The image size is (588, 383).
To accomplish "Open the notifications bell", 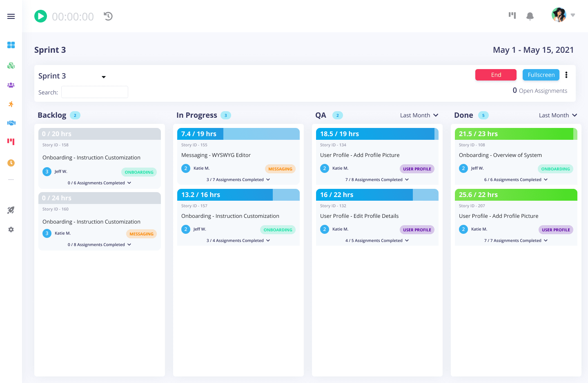I will pos(530,16).
